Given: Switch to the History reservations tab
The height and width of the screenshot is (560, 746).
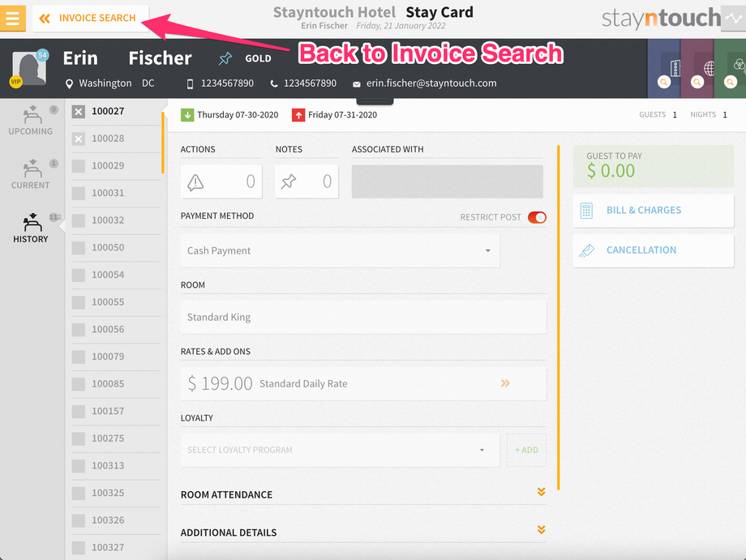Looking at the screenshot, I should [31, 229].
